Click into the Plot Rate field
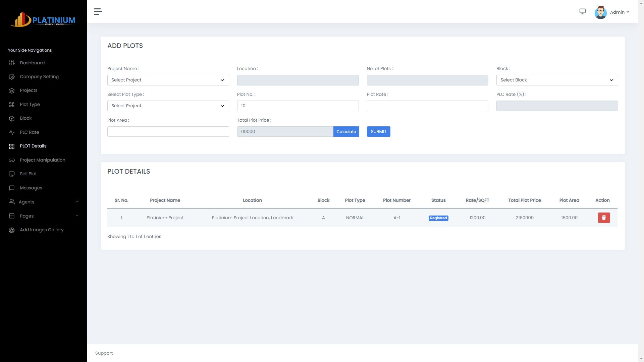The width and height of the screenshot is (644, 362). pyautogui.click(x=427, y=106)
